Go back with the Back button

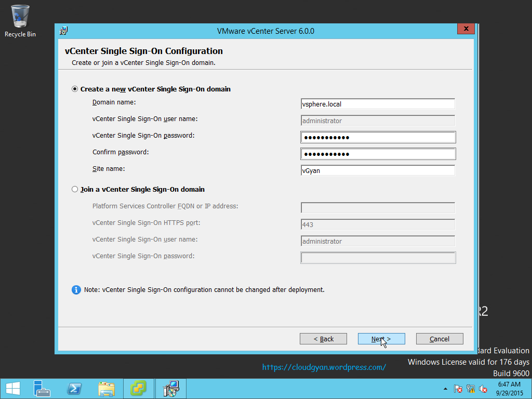click(323, 338)
